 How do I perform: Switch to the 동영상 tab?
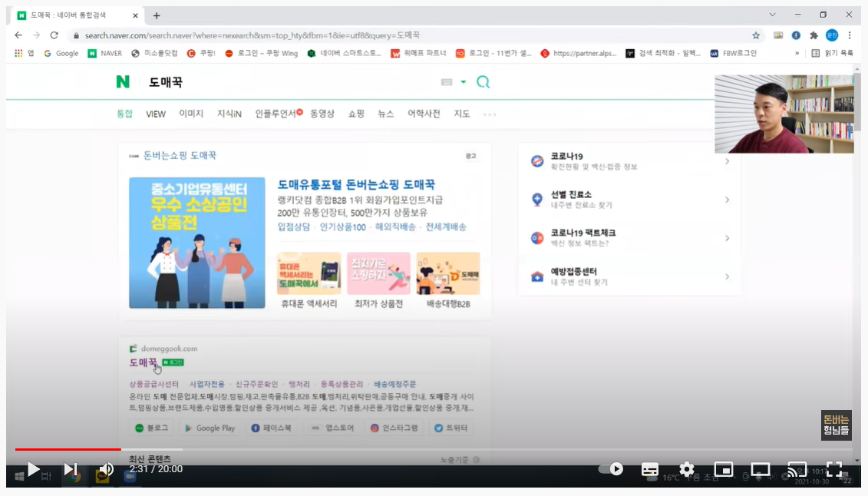pyautogui.click(x=322, y=114)
